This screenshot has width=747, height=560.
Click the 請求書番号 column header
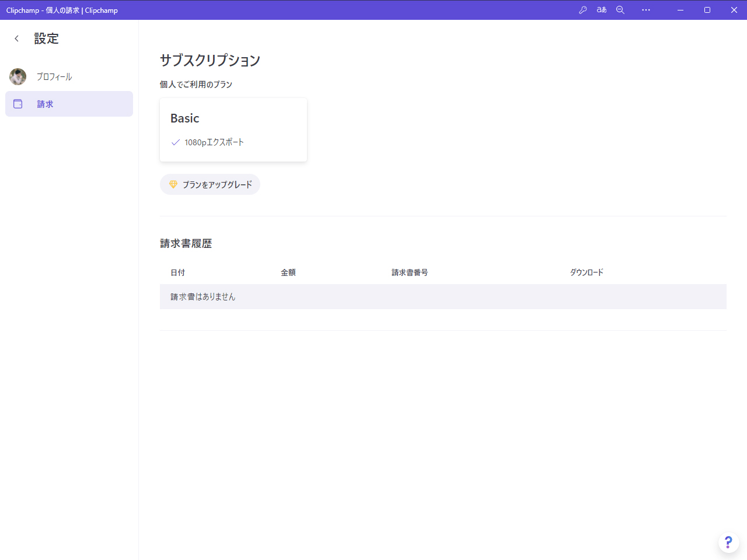coord(410,272)
